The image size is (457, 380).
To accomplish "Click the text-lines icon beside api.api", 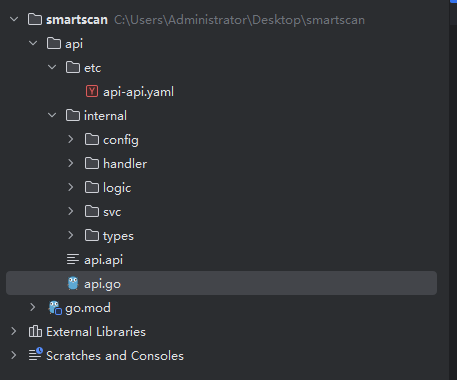I will point(73,259).
